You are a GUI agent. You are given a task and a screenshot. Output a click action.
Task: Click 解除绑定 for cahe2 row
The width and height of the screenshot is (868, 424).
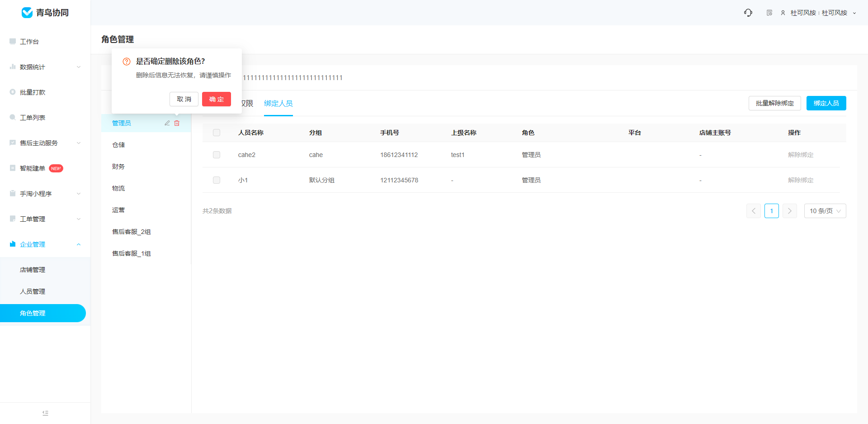pos(801,155)
